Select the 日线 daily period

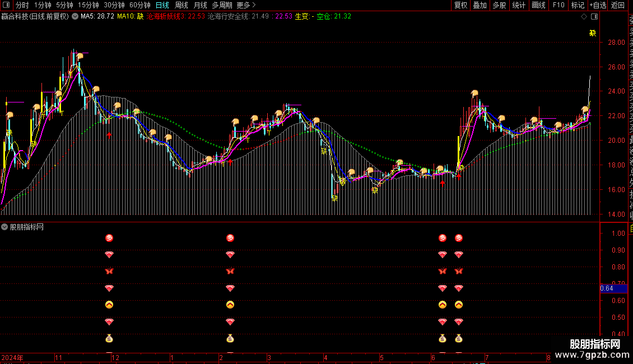162,5
